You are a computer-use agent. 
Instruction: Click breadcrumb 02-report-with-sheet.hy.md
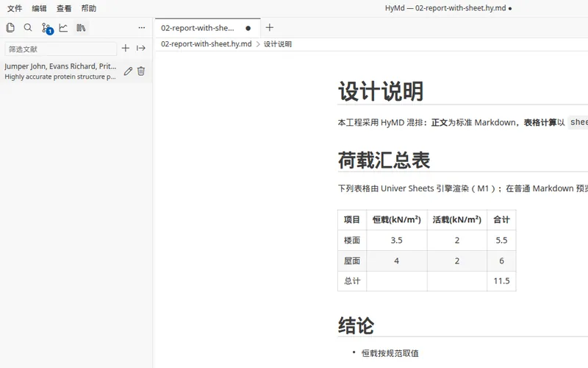tap(207, 44)
